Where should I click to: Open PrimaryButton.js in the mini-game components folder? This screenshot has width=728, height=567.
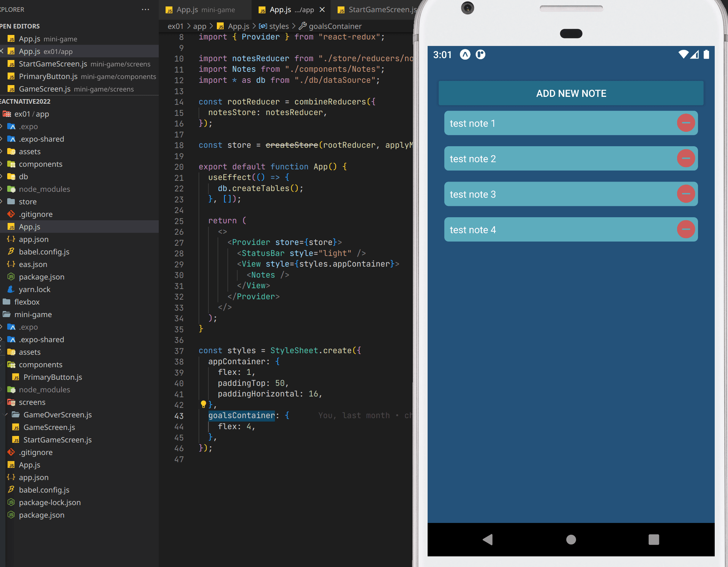click(79, 377)
